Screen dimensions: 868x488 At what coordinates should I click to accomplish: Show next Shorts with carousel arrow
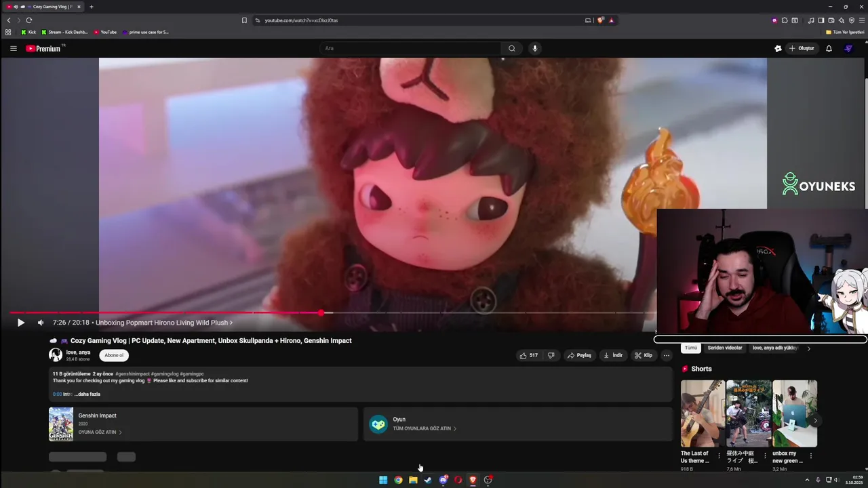(x=815, y=421)
